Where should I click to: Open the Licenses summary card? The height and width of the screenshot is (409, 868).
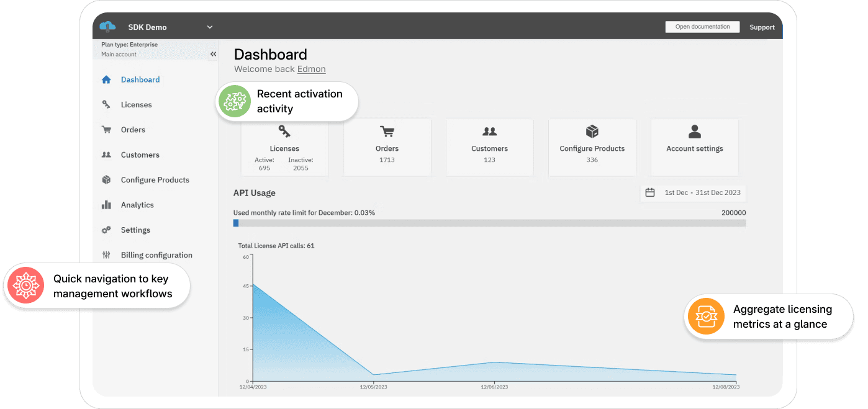coord(284,147)
